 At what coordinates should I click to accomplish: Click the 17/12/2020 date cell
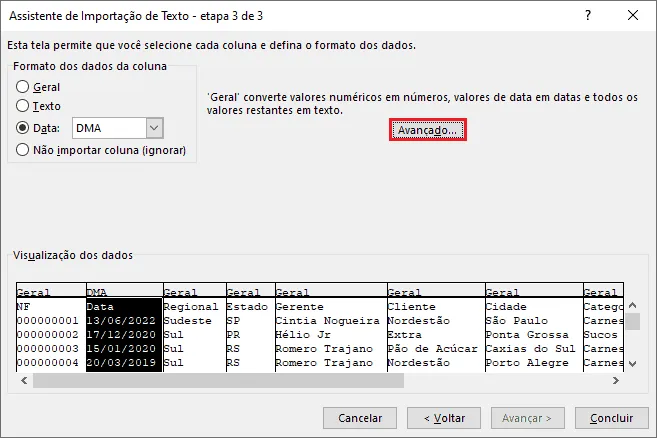coord(121,334)
